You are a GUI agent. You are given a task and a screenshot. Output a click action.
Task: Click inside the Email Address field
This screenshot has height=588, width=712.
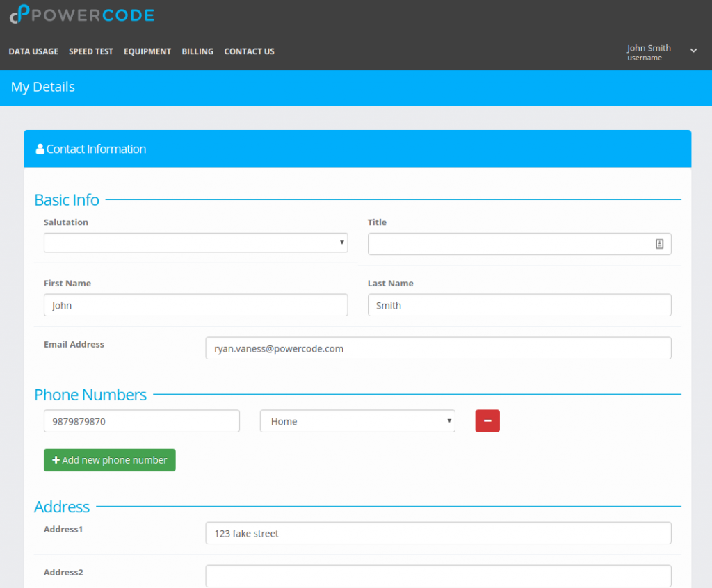click(x=438, y=348)
